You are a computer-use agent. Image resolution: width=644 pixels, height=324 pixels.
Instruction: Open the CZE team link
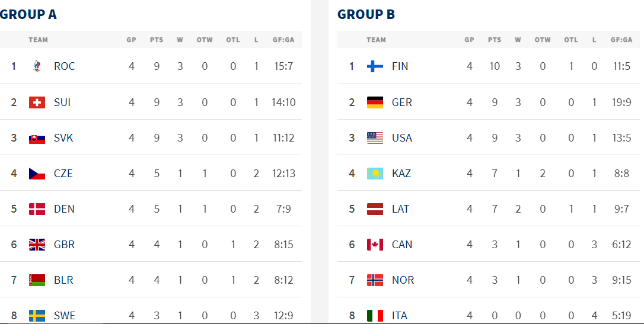coord(63,174)
